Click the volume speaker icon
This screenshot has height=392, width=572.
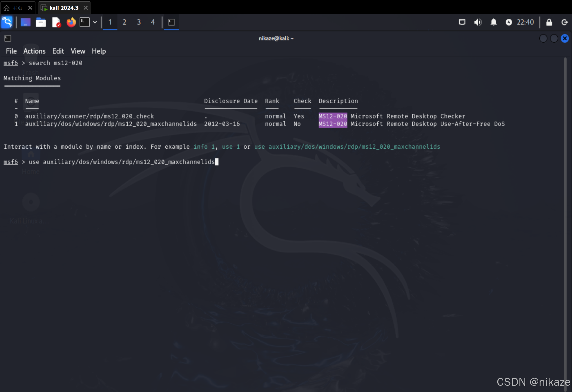click(x=478, y=22)
